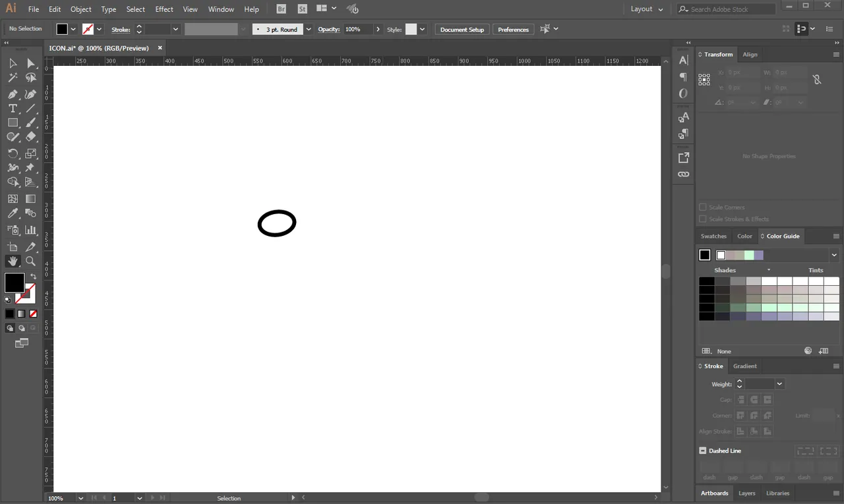Open the Links panel chain icon

(683, 174)
